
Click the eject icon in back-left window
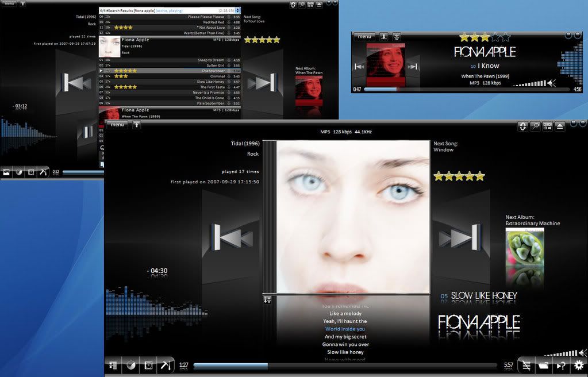tap(319, 5)
